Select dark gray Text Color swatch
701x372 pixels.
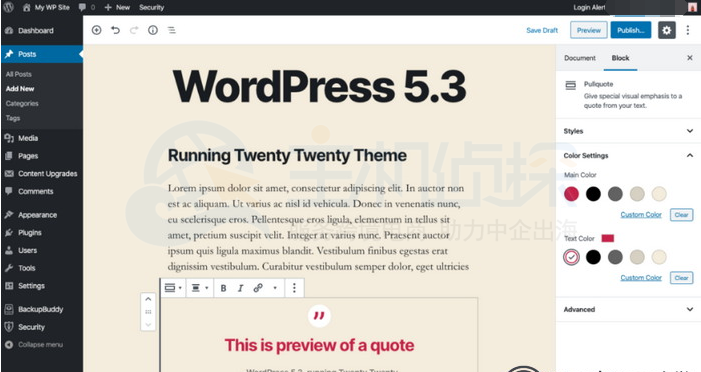click(x=615, y=257)
